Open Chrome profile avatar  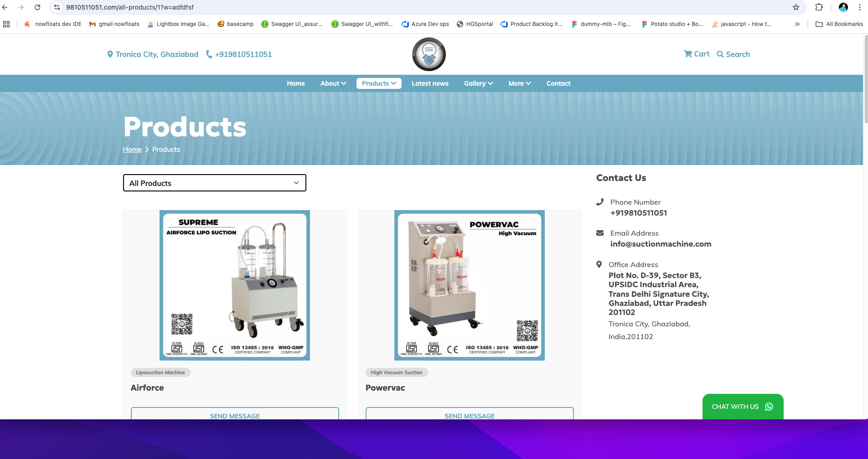843,7
